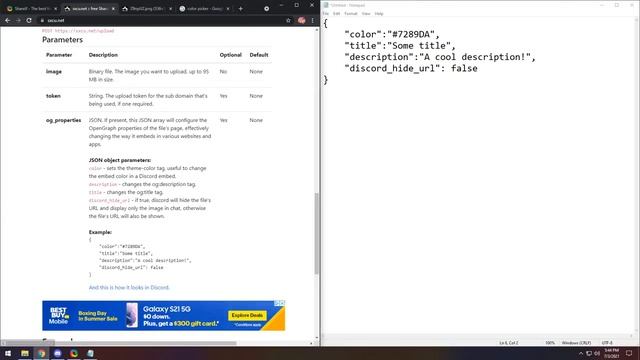
Task: Click the 'Default' column header
Action: (x=259, y=55)
